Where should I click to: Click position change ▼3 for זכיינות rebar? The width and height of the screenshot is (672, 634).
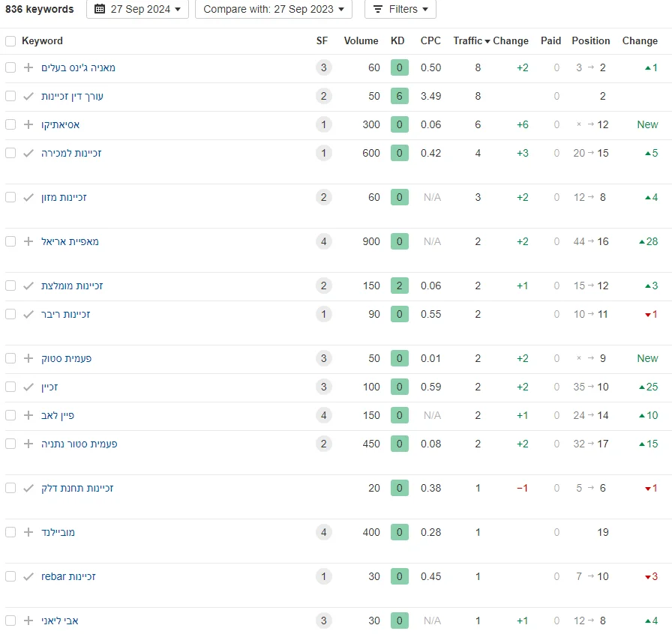[x=651, y=576]
